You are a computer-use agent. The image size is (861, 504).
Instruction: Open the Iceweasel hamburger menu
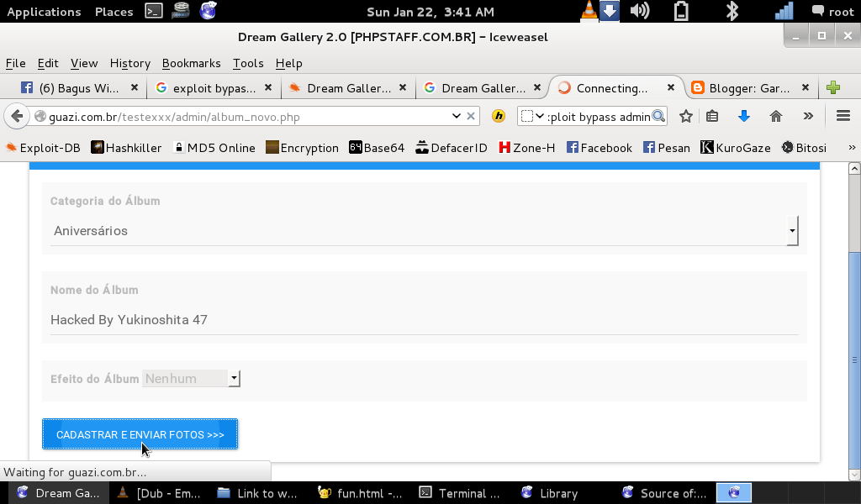click(x=841, y=116)
